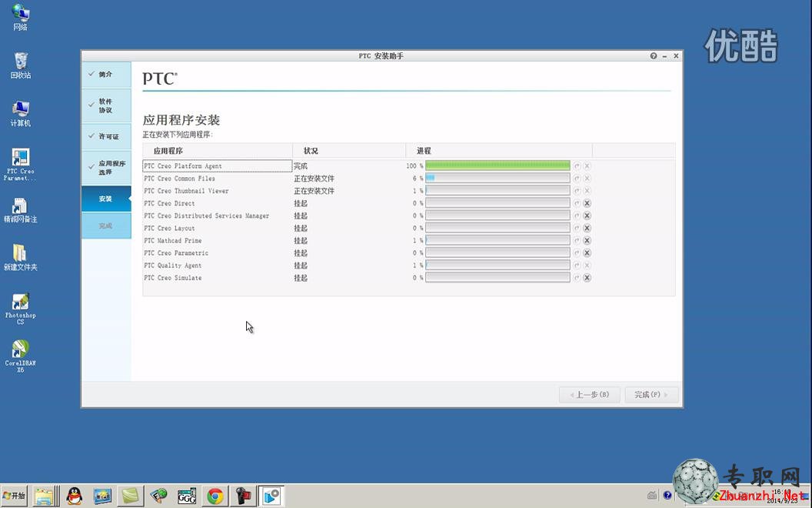
Task: Select the PTC Quality Agent row name
Action: pyautogui.click(x=173, y=266)
